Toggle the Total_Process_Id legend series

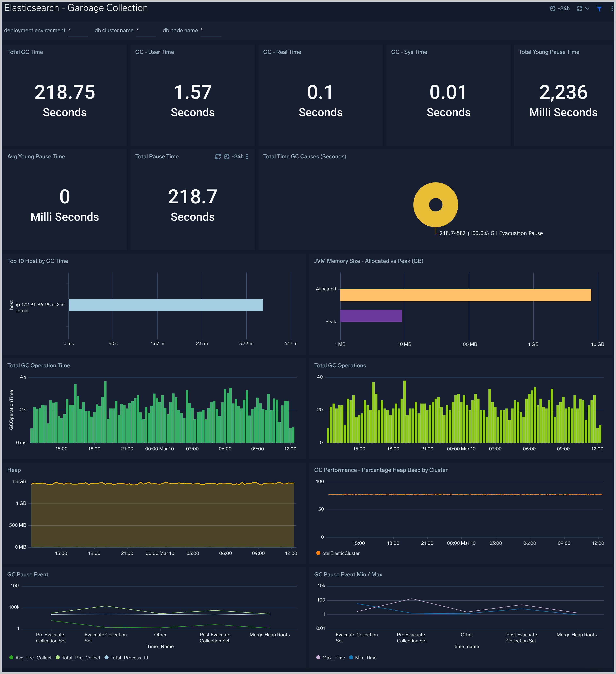[126, 658]
